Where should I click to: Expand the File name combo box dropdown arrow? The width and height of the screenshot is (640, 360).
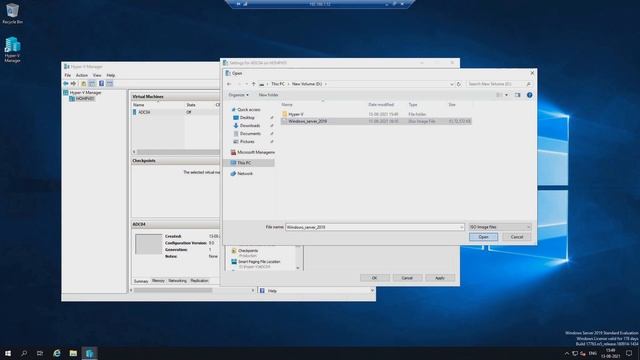(x=461, y=227)
